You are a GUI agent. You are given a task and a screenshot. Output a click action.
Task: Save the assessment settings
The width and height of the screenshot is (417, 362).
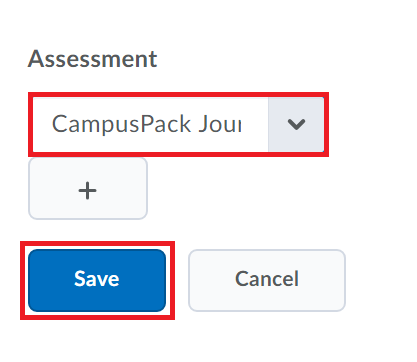pos(97,280)
